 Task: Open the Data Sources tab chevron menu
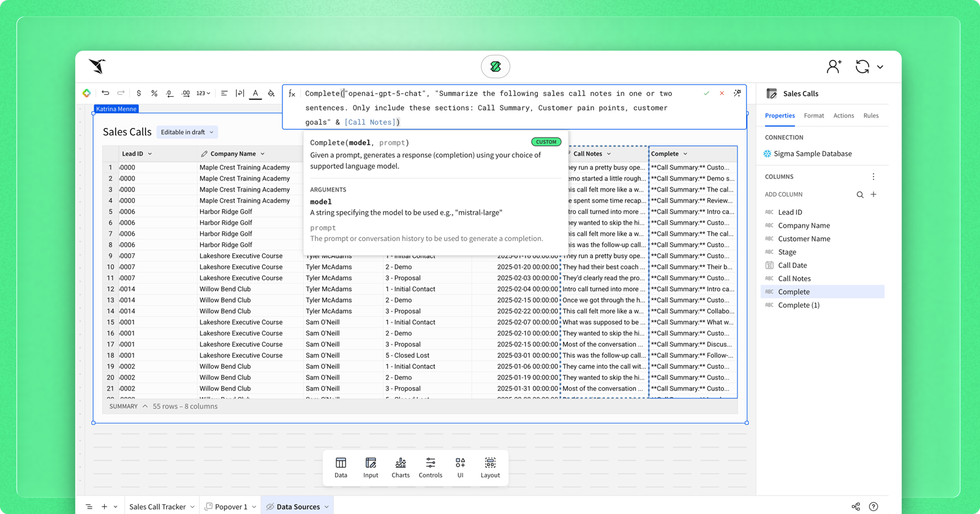(x=327, y=507)
